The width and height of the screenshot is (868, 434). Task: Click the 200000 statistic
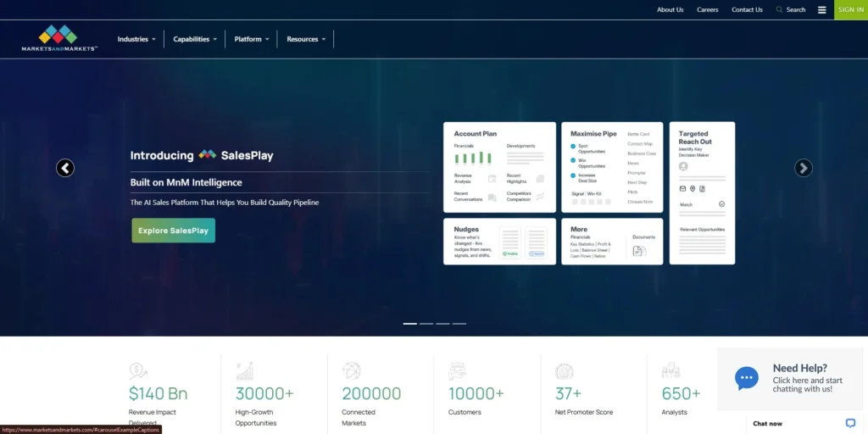(371, 393)
